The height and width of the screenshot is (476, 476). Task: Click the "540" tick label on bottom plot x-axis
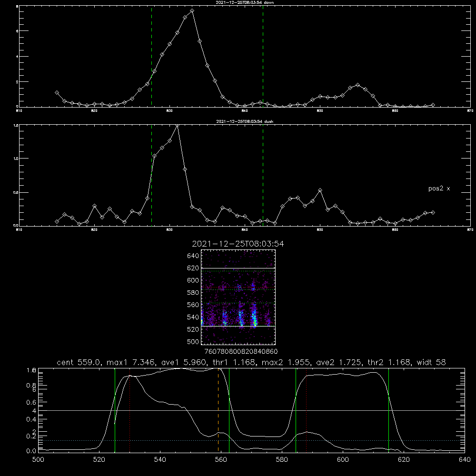[160, 460]
